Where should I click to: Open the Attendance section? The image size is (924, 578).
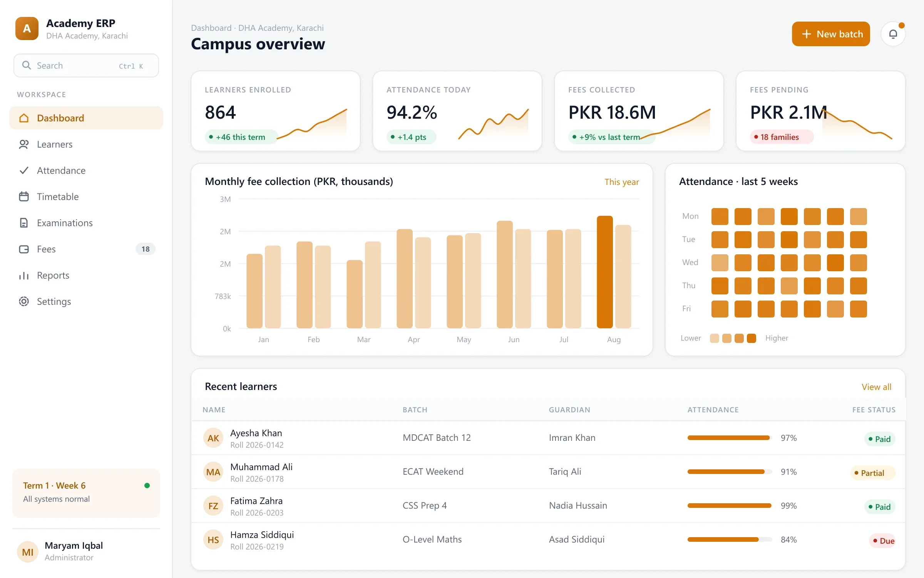pos(86,170)
